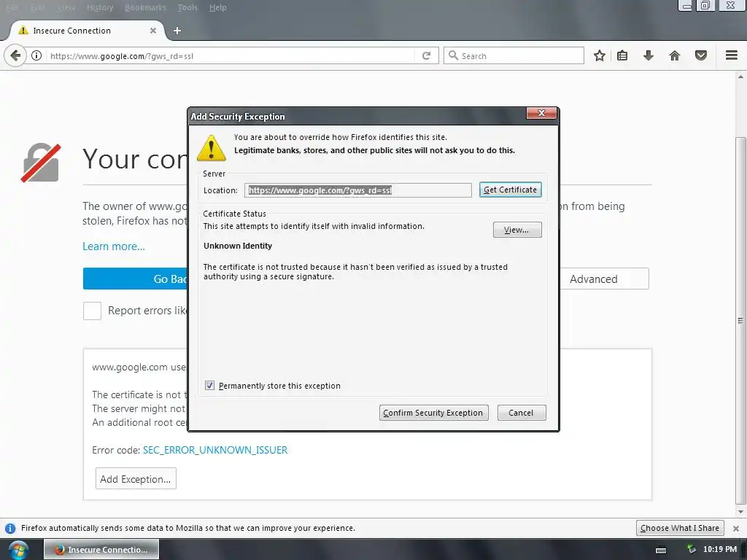Close the Insecure Connection tab

153,31
